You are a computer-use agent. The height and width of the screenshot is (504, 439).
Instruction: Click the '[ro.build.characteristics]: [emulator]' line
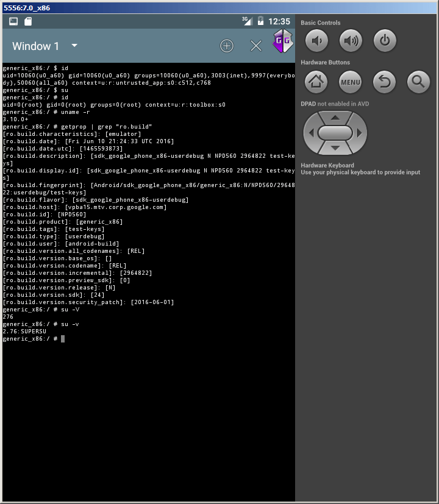coord(72,134)
